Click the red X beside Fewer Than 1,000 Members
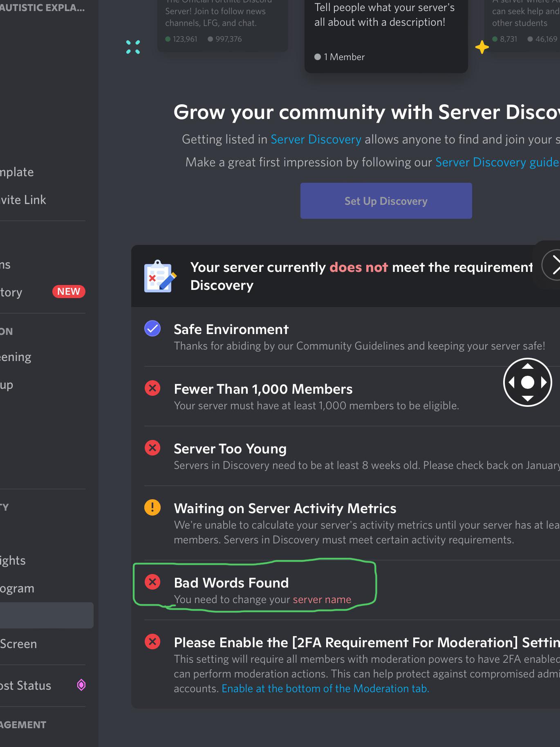 tap(152, 388)
